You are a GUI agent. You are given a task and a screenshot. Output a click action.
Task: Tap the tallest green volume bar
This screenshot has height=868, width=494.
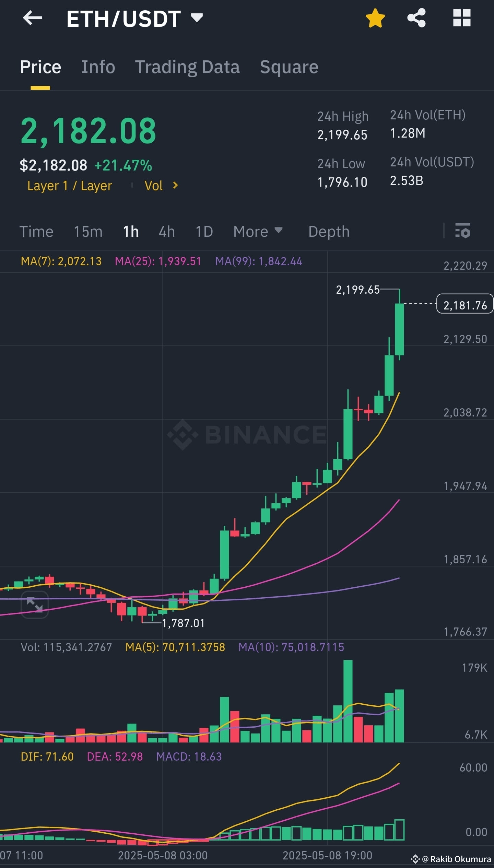pyautogui.click(x=348, y=701)
